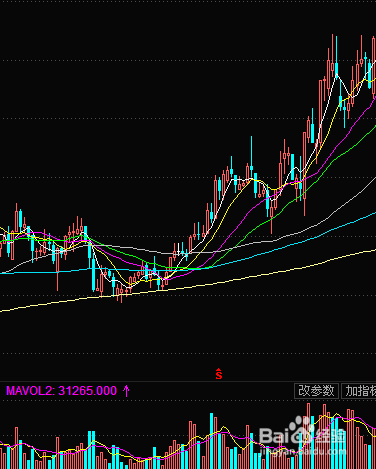Click the 改参数 button
Viewport: 376px width, 469px height.
(x=316, y=391)
